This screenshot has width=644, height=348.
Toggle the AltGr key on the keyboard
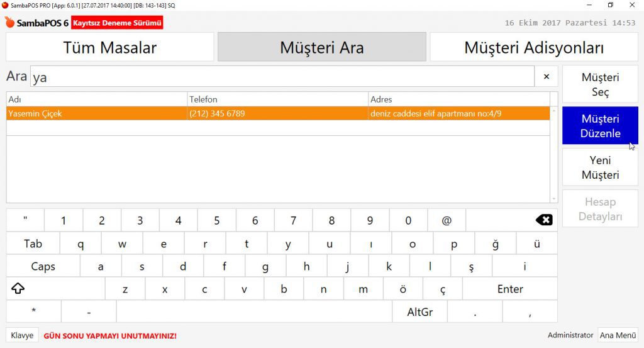click(x=419, y=312)
